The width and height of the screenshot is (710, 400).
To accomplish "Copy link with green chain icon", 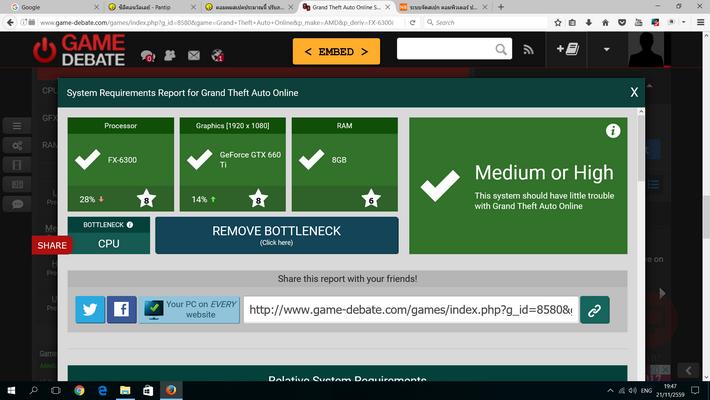I will click(595, 310).
